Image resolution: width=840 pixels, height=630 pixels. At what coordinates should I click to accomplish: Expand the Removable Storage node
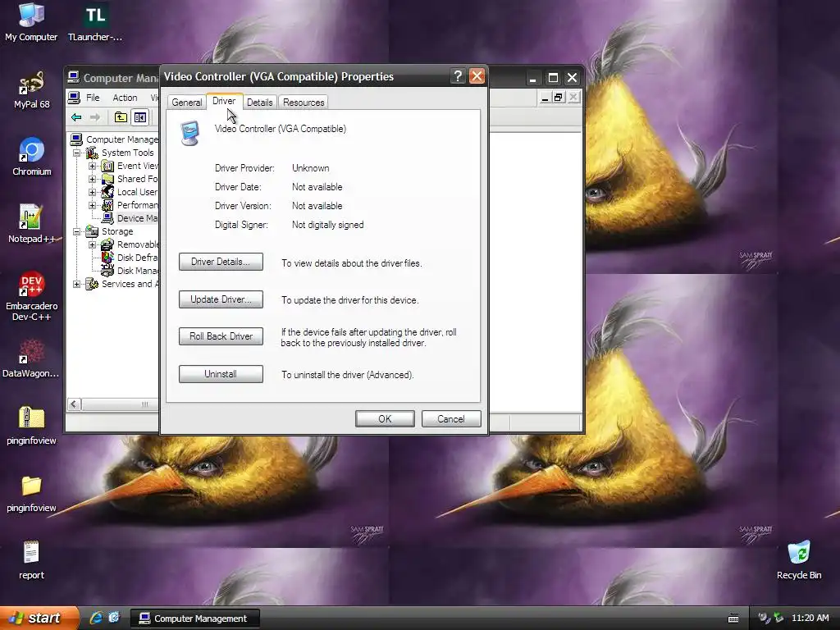[x=92, y=244]
